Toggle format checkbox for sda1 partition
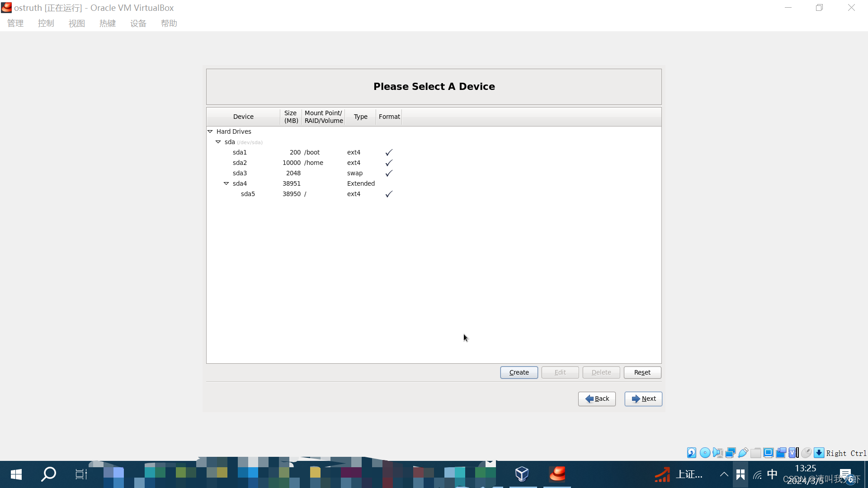Viewport: 868px width, 488px height. (x=389, y=153)
